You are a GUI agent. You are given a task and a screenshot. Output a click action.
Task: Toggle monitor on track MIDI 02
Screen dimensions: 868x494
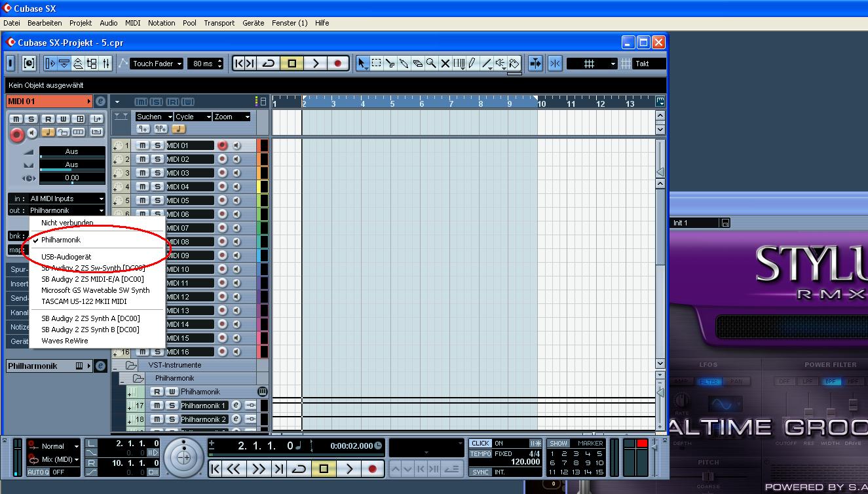click(x=236, y=159)
